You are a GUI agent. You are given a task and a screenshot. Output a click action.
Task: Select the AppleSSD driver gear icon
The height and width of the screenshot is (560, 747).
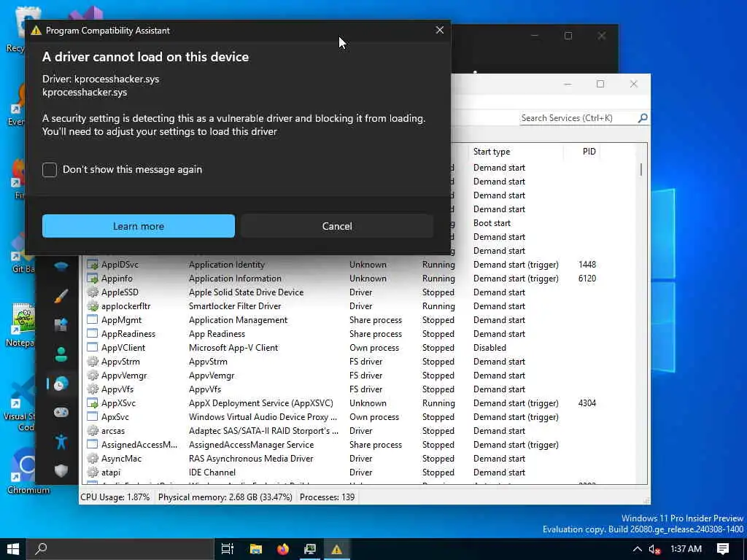tap(93, 292)
